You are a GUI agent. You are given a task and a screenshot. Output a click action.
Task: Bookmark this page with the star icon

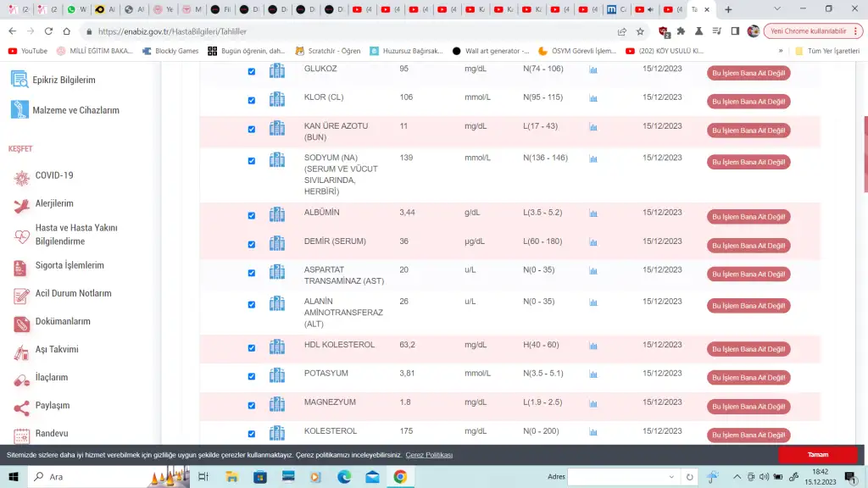[640, 31]
